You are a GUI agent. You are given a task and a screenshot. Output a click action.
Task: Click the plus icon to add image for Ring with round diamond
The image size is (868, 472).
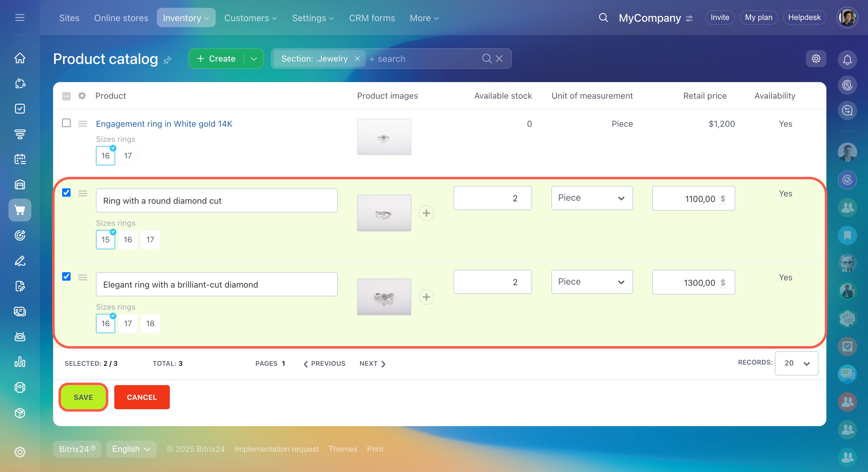point(426,213)
